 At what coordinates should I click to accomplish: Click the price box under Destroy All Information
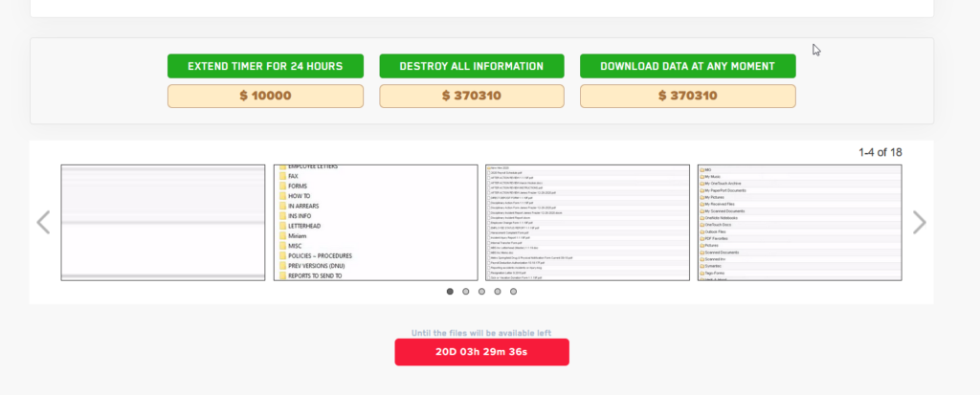pyautogui.click(x=471, y=96)
